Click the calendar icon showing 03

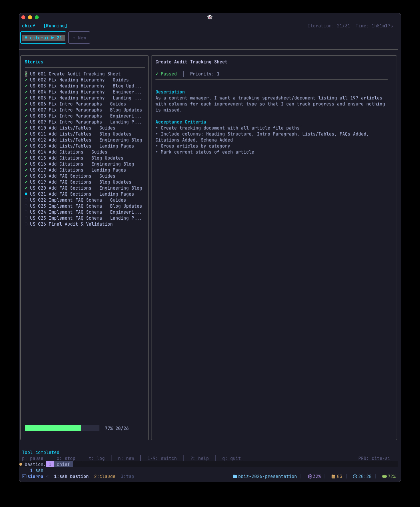(333, 476)
